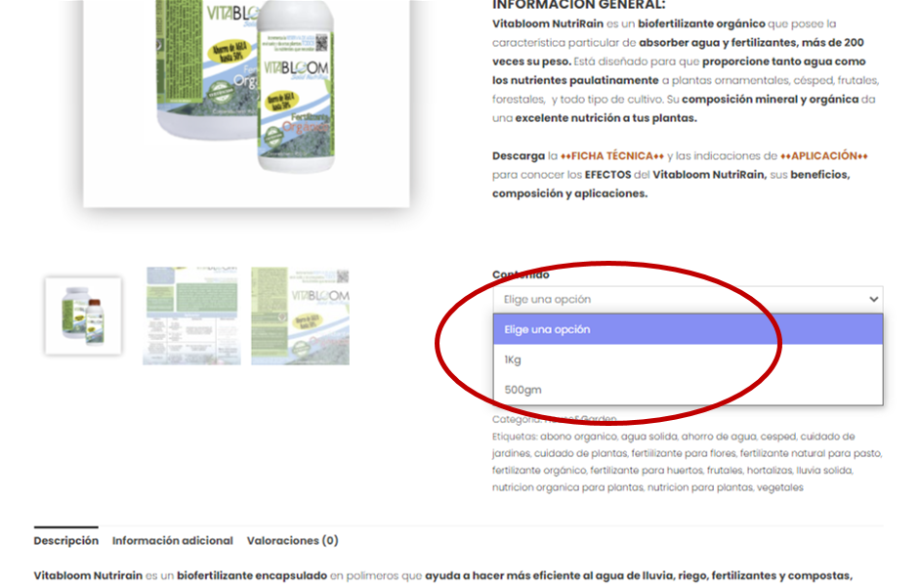The height and width of the screenshot is (588, 921).
Task: Click the 'INFORMACIÓN GENERAL:' heading text
Action: click(578, 5)
